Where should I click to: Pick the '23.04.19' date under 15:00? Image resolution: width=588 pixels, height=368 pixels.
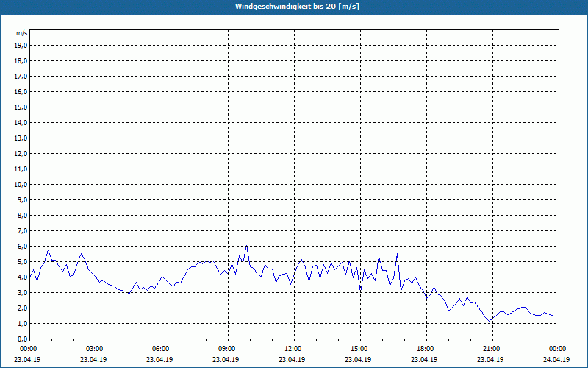point(358,359)
